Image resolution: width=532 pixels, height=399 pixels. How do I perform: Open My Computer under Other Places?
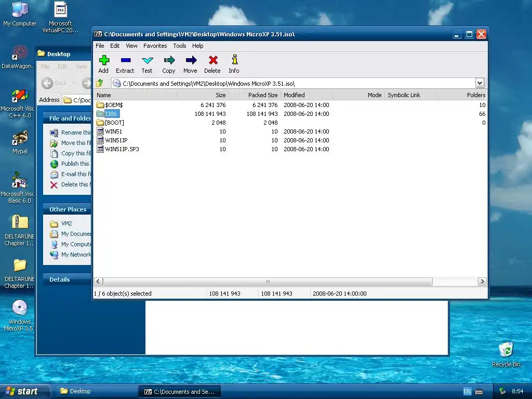tap(71, 244)
